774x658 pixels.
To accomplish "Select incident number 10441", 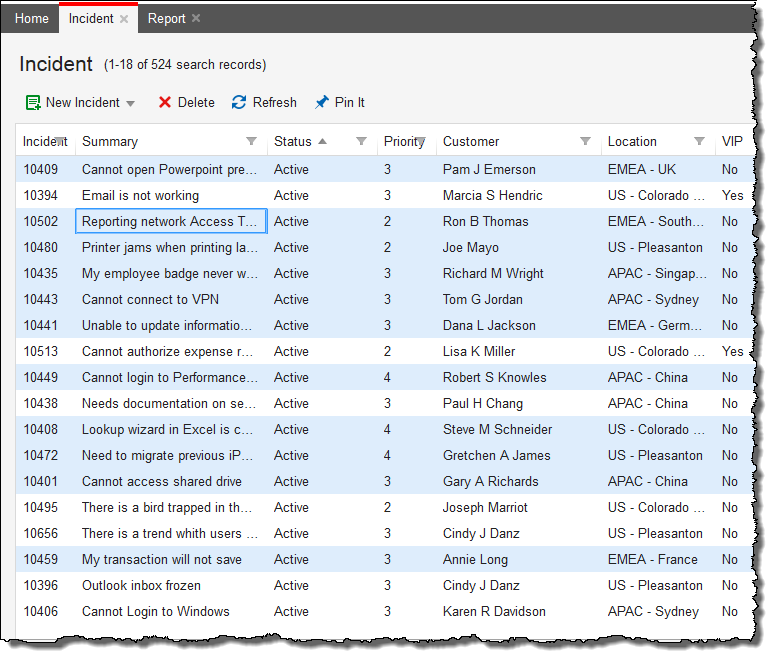I will (40, 325).
